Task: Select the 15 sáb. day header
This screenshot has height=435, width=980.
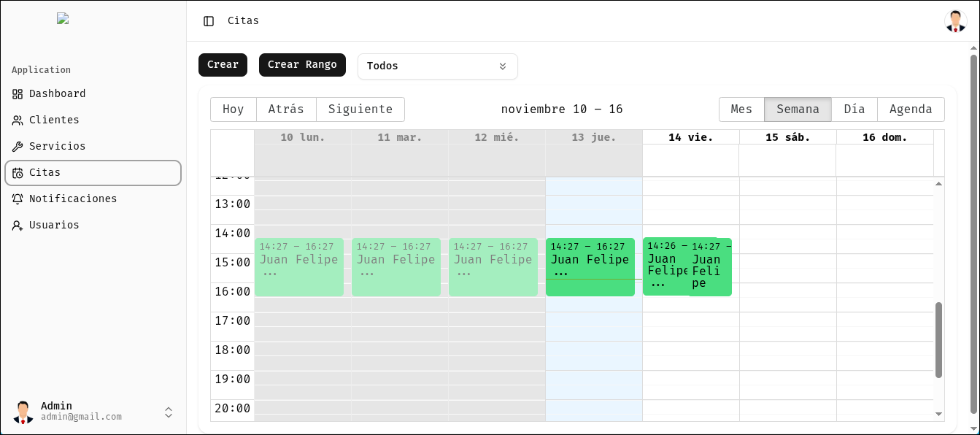Action: click(x=787, y=137)
